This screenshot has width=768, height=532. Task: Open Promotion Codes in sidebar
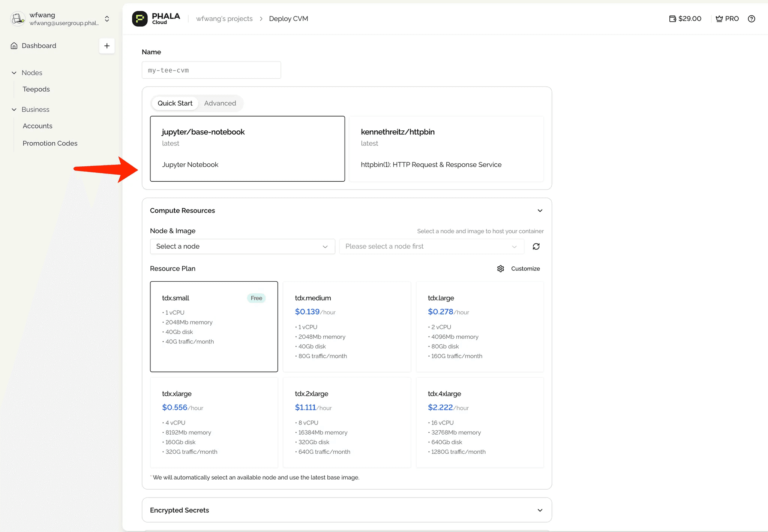point(50,143)
